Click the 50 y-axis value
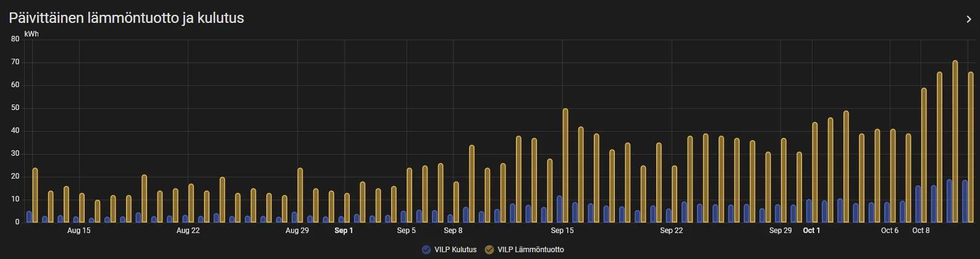This screenshot has height=259, width=980. [x=15, y=108]
